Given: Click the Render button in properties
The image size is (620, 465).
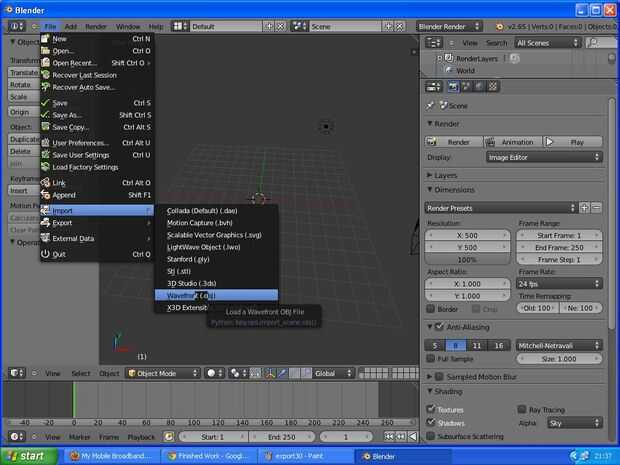Looking at the screenshot, I should [454, 142].
